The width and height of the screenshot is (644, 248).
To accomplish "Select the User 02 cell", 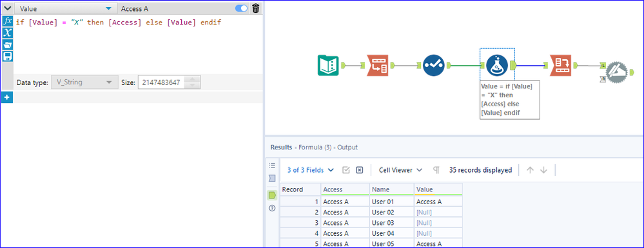I will pyautogui.click(x=392, y=213).
